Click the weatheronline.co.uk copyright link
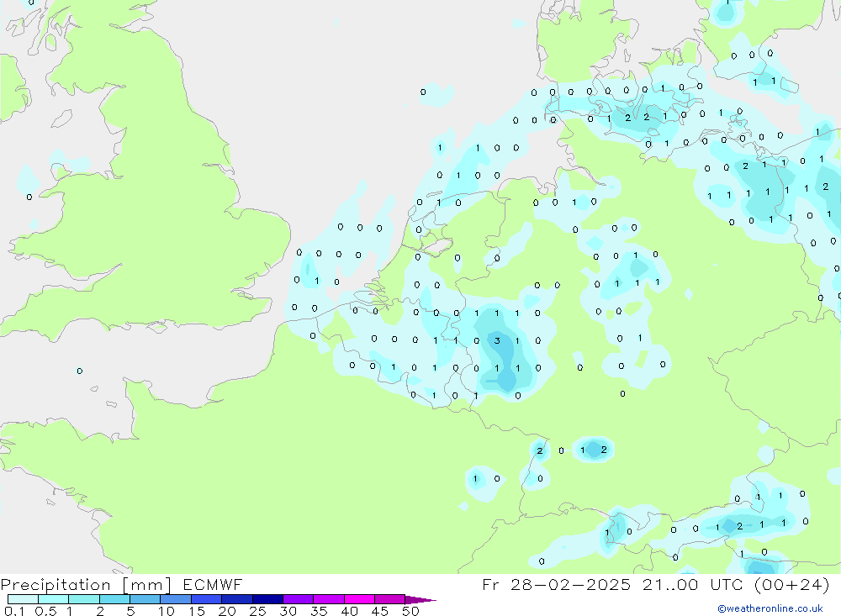Image resolution: width=841 pixels, height=616 pixels. pyautogui.click(x=770, y=608)
